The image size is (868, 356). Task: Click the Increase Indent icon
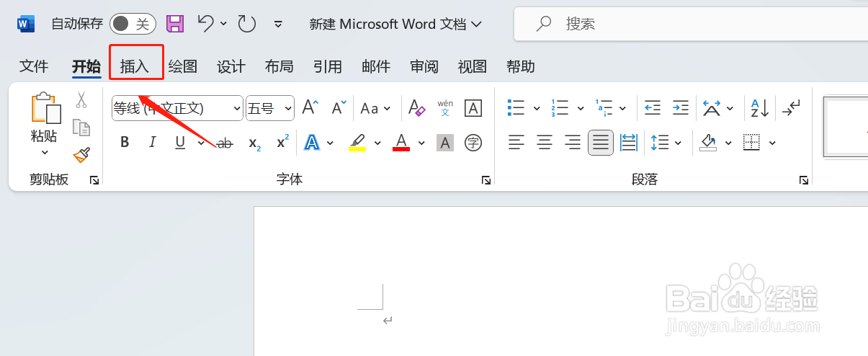(681, 108)
